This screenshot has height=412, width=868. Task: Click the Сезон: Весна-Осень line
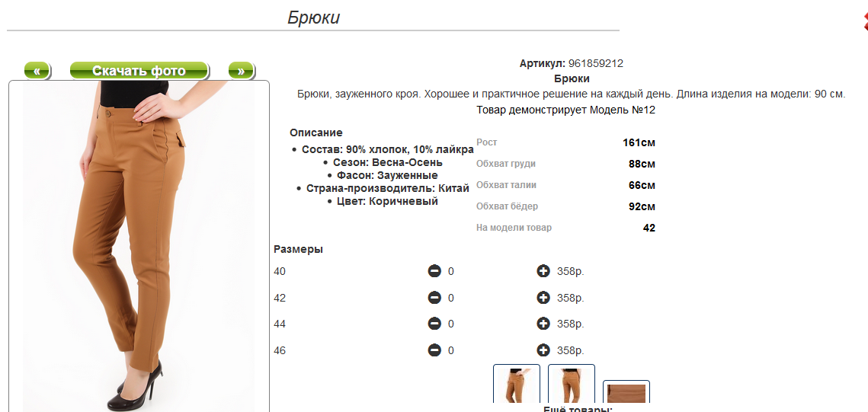[x=387, y=162]
